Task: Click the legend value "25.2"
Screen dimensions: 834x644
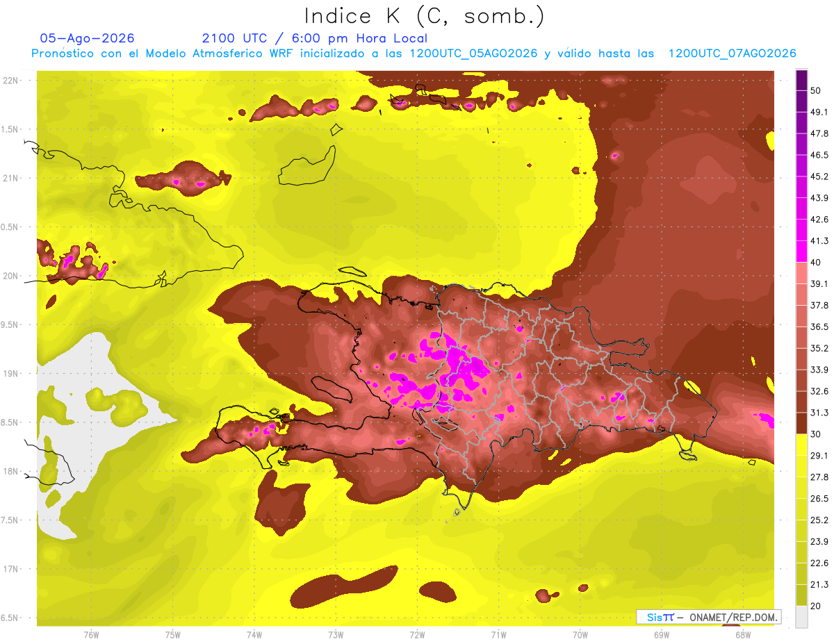Action: pyautogui.click(x=819, y=520)
